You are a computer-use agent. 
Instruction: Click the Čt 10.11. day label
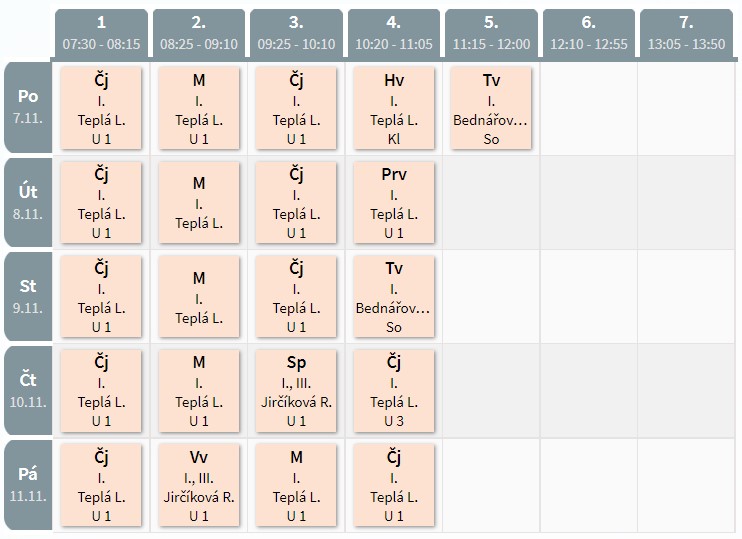pyautogui.click(x=28, y=390)
